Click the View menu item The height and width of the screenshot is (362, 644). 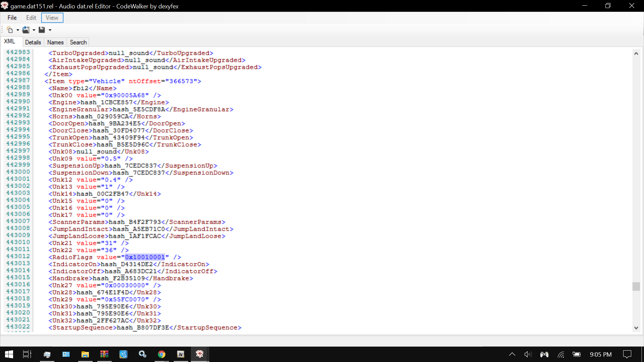coord(52,18)
